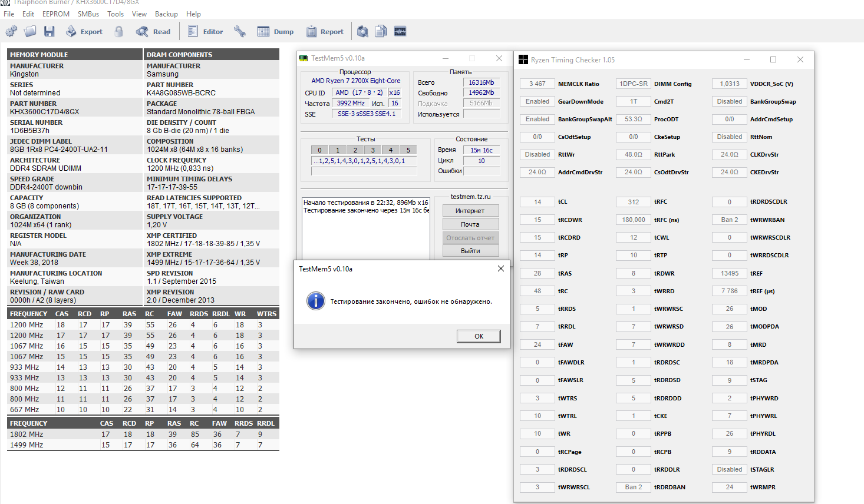Click the Dump toolbar button
The height and width of the screenshot is (504, 864).
275,31
